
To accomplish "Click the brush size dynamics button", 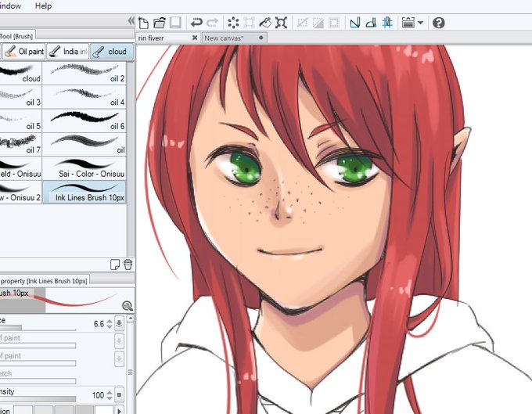I will click(x=119, y=324).
